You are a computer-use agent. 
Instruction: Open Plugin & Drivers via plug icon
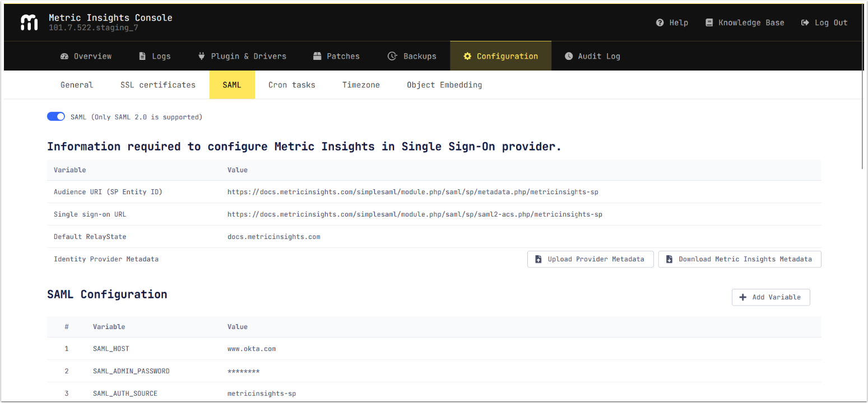click(202, 57)
